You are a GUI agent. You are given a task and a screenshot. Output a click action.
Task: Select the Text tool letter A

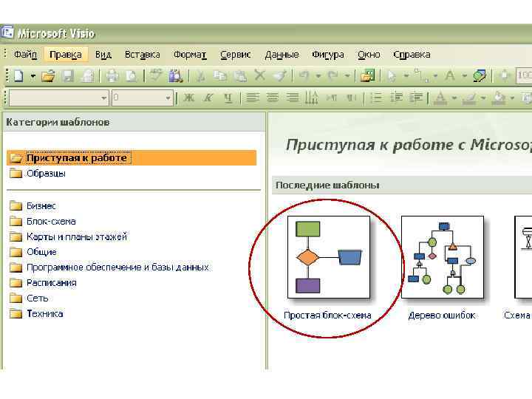pyautogui.click(x=450, y=76)
